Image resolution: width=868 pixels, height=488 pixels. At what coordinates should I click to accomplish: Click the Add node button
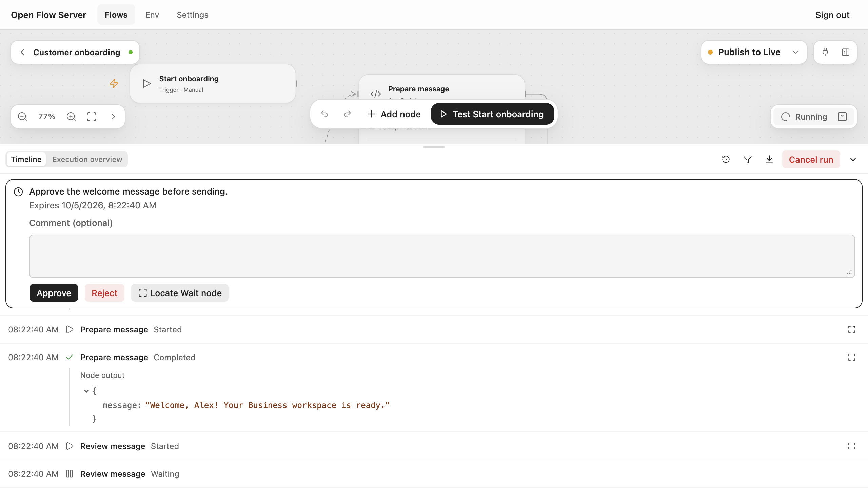tap(394, 114)
